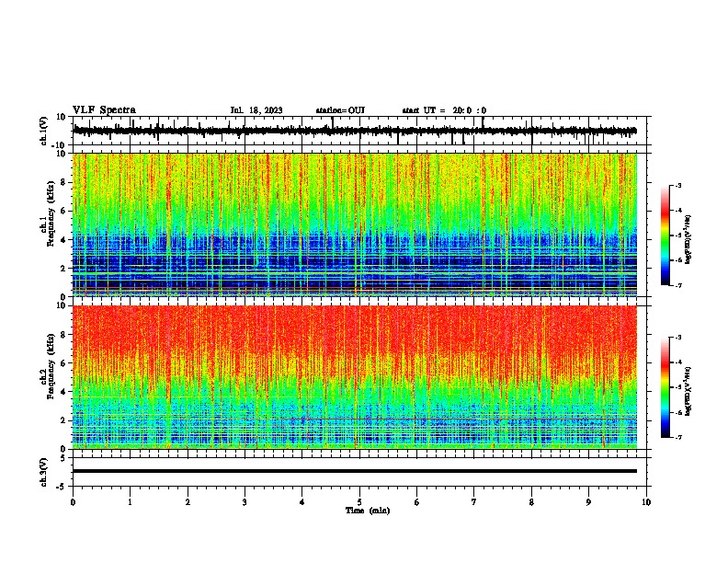This screenshot has width=728, height=563.
Task: Click the time axis tick label "5"
Action: (359, 502)
